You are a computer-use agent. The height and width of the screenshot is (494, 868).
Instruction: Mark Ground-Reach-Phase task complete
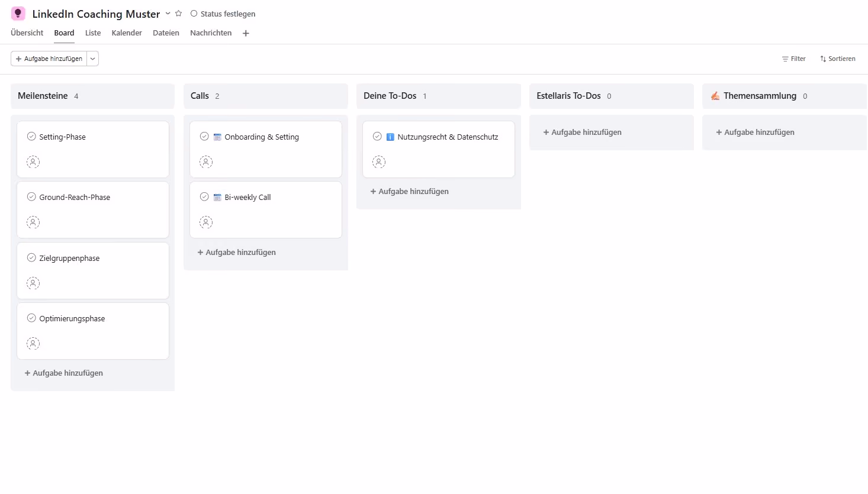(31, 197)
